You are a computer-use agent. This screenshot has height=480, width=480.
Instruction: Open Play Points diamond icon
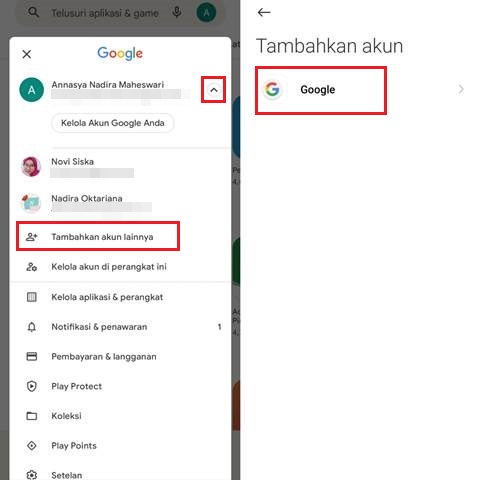[x=32, y=445]
